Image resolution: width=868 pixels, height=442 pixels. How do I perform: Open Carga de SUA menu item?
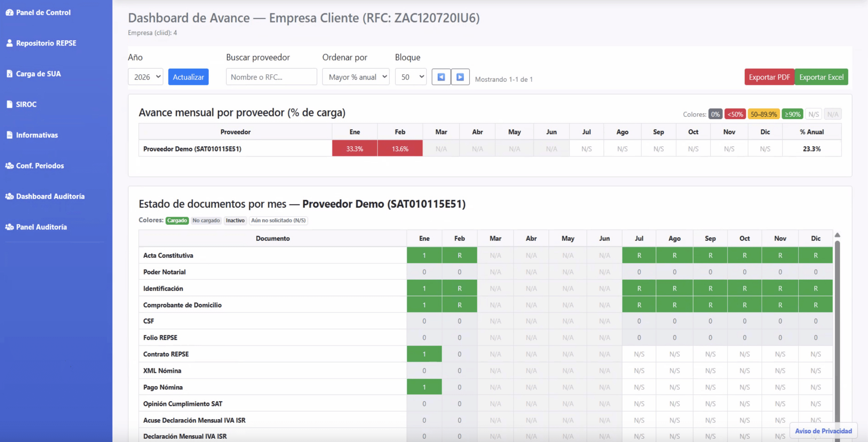click(x=38, y=74)
